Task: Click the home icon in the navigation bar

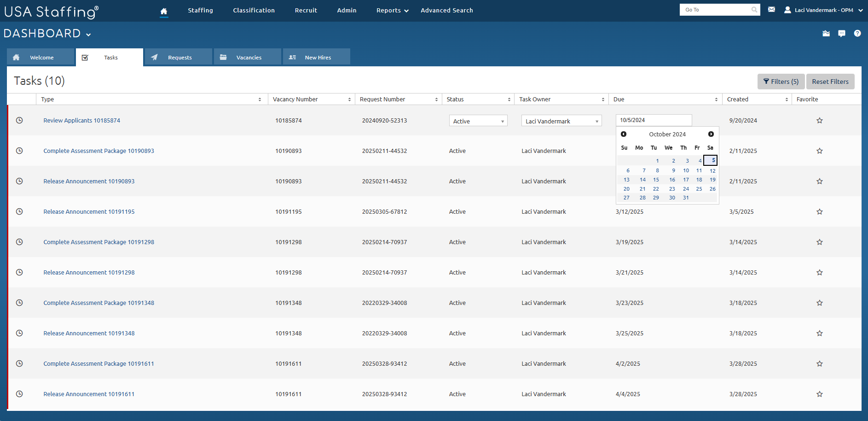Action: click(x=164, y=10)
